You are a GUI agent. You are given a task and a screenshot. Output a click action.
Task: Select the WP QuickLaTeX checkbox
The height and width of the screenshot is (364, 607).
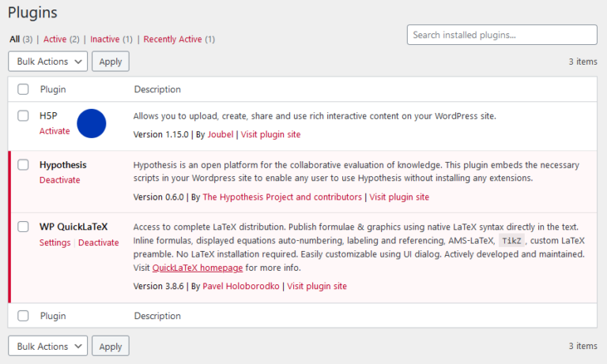click(23, 227)
